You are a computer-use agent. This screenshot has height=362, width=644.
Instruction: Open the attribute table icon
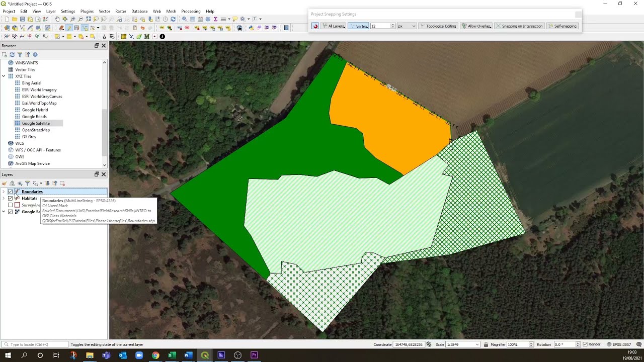click(192, 19)
